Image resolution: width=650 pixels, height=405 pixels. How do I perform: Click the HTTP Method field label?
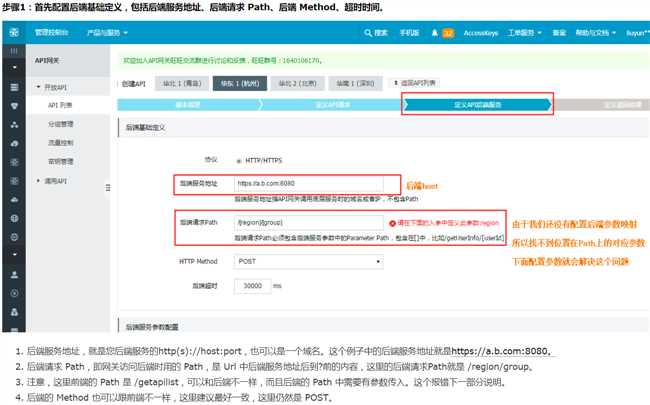point(198,261)
